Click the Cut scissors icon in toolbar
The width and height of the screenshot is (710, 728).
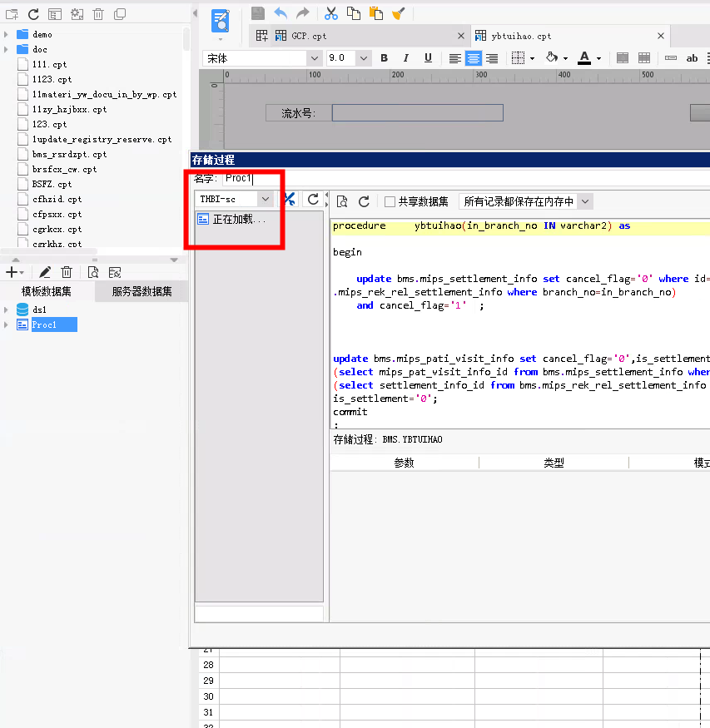click(330, 13)
